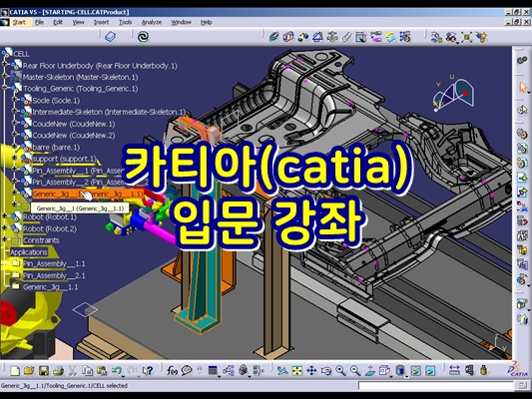
Task: Select barre (barre.1) tree item
Action: click(x=56, y=147)
